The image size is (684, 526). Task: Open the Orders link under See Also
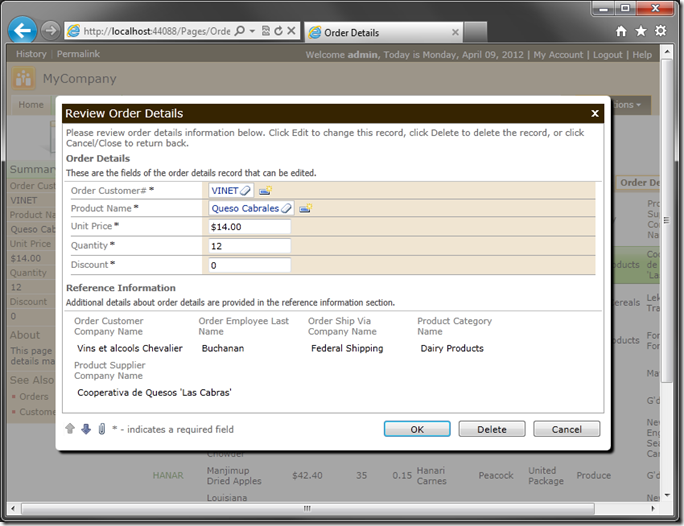pyautogui.click(x=34, y=396)
